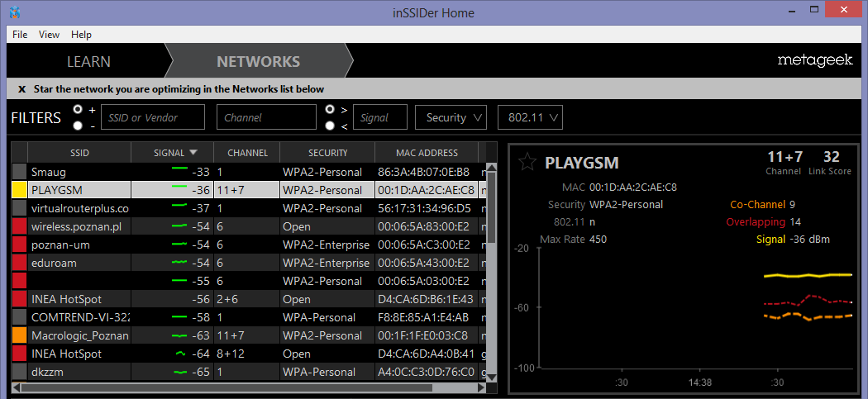This screenshot has height=399, width=868.
Task: Click the Link Score value 32
Action: click(x=832, y=157)
